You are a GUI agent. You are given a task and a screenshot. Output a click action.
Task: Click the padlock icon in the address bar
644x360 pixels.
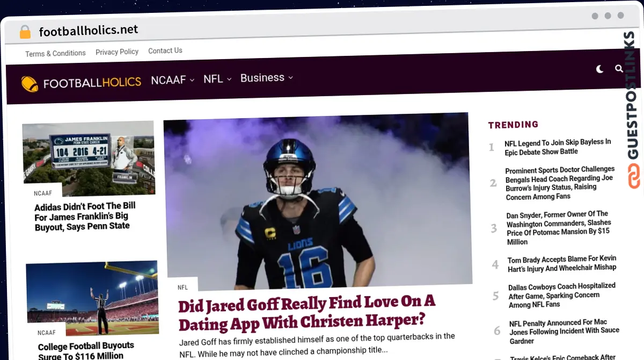click(x=25, y=32)
